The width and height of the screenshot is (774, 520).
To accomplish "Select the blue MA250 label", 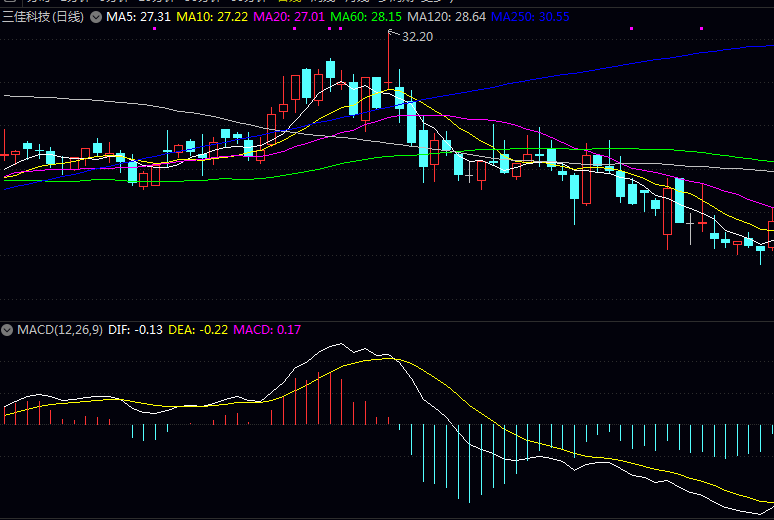I will [531, 17].
